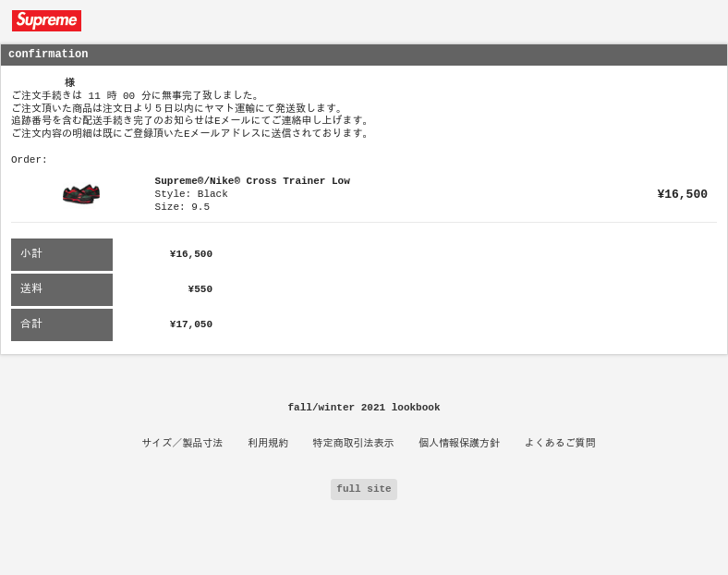This screenshot has width=728, height=575.
Task: Click the confirmation header bar
Action: tap(364, 55)
